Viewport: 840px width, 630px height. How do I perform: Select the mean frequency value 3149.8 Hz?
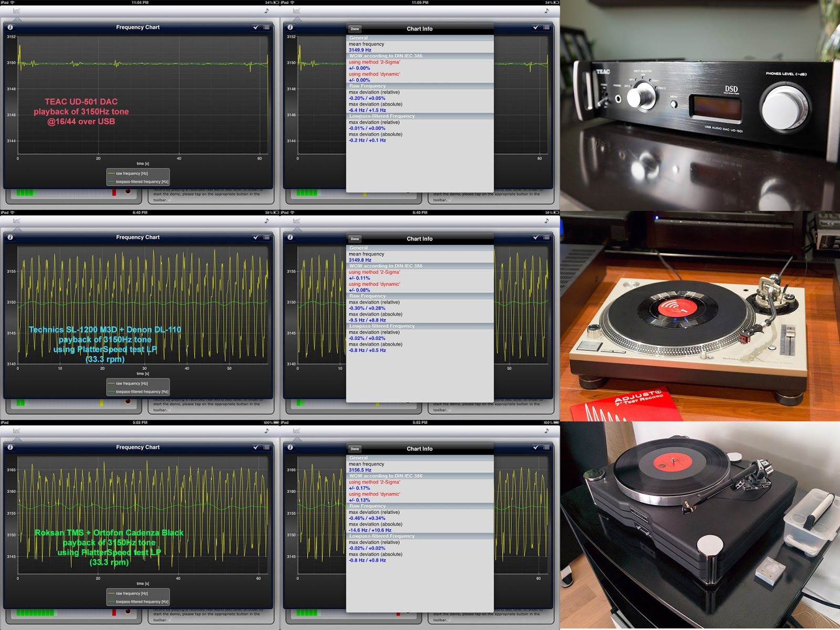360,260
